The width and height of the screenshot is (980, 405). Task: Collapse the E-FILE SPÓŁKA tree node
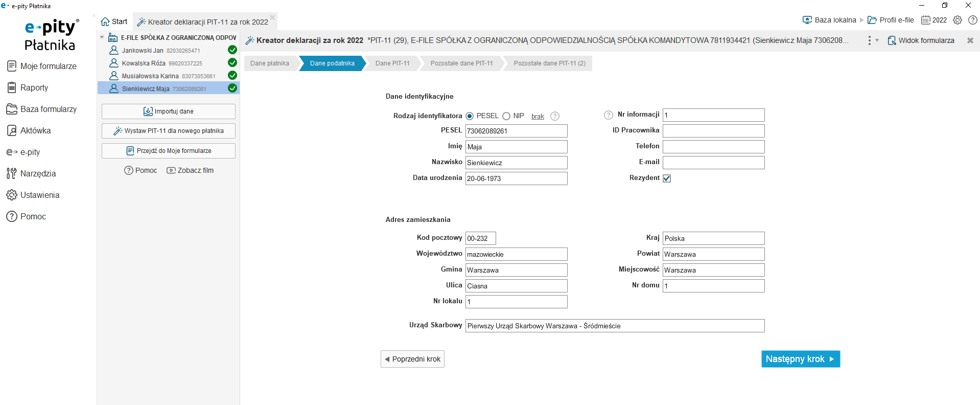pyautogui.click(x=102, y=37)
